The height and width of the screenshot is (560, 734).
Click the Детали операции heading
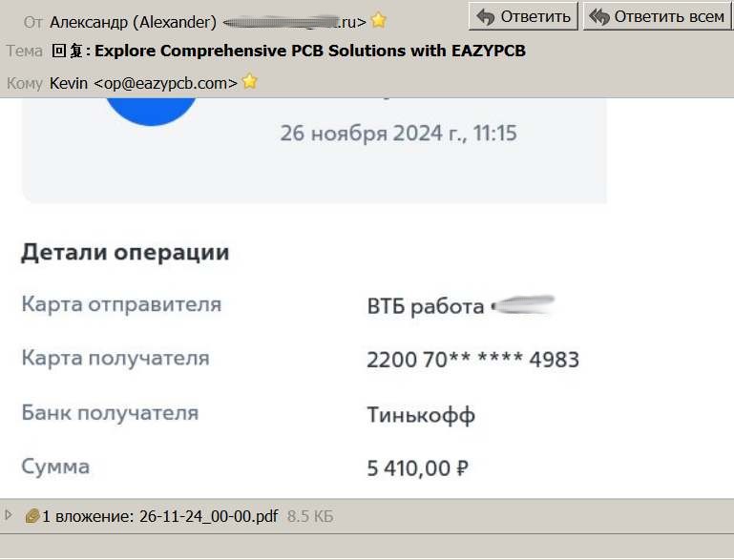(125, 253)
